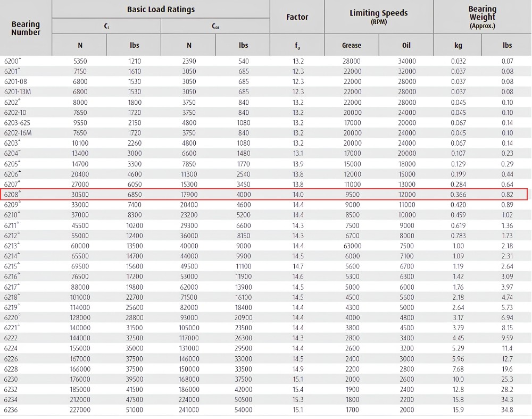Viewport: 532px width, 419px height.
Task: Click Cor value 11300 in the 6206 row
Action: (x=189, y=174)
